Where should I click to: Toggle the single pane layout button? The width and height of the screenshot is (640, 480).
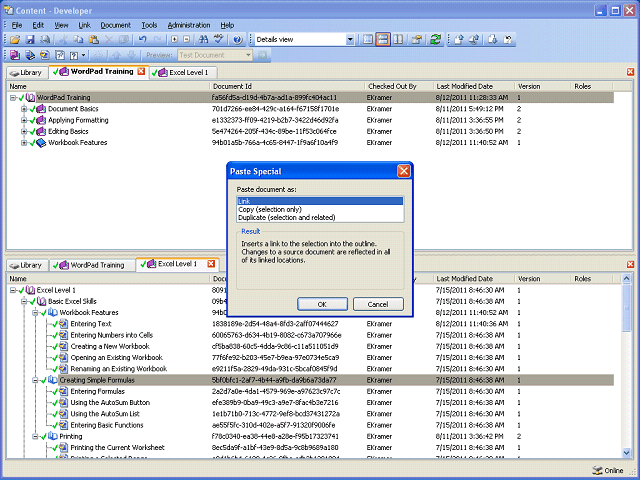(x=368, y=40)
